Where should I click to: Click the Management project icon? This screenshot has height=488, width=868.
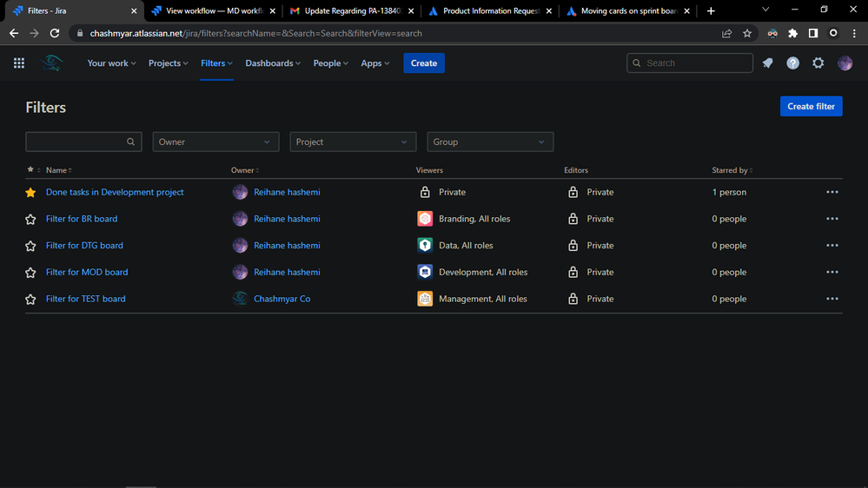coord(425,298)
